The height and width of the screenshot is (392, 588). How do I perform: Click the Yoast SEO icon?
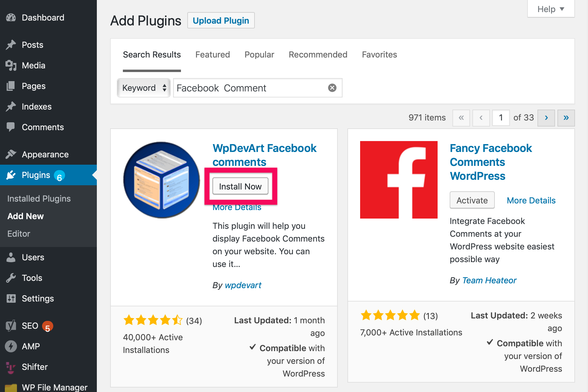11,326
